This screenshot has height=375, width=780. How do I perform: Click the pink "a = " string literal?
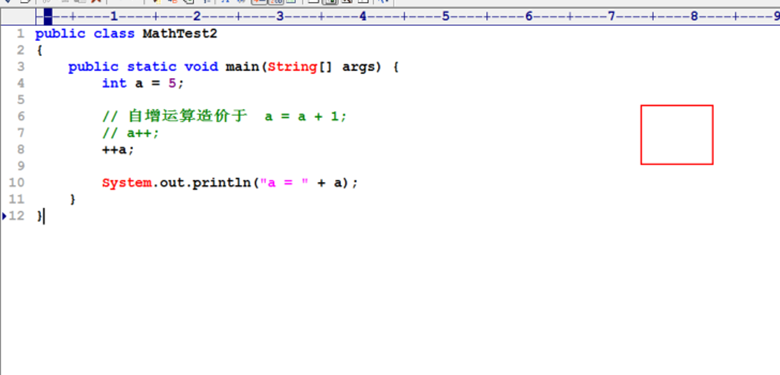[x=284, y=183]
